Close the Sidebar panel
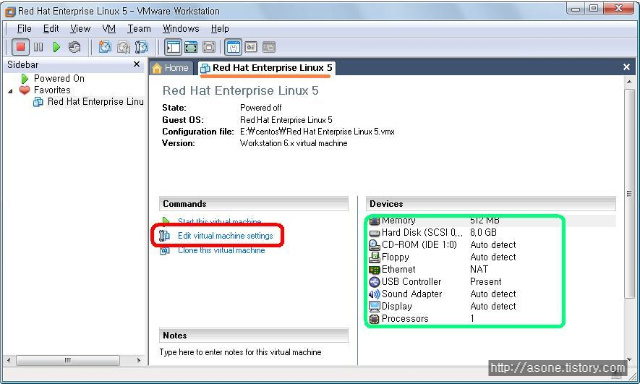The height and width of the screenshot is (384, 640). (x=137, y=64)
